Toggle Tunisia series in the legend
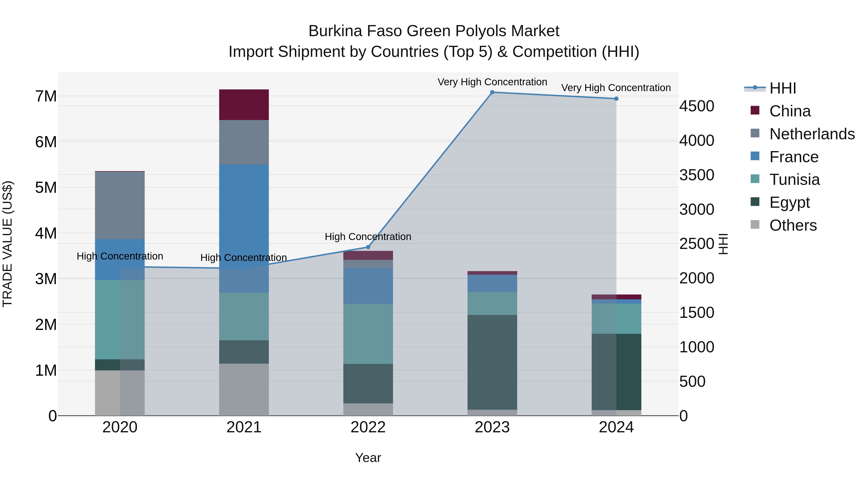The image size is (868, 488). coord(785,179)
